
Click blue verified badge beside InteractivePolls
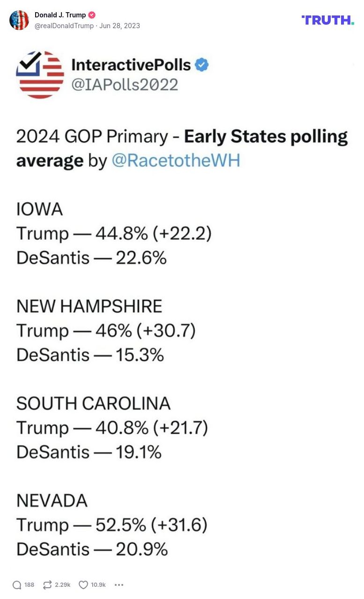pyautogui.click(x=201, y=65)
